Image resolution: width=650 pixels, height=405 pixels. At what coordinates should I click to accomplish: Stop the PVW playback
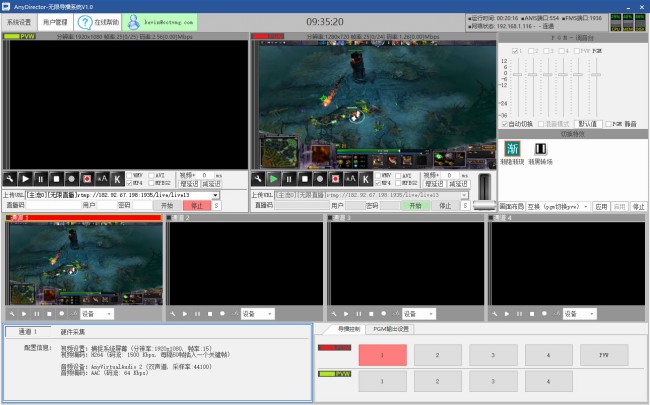click(x=56, y=179)
